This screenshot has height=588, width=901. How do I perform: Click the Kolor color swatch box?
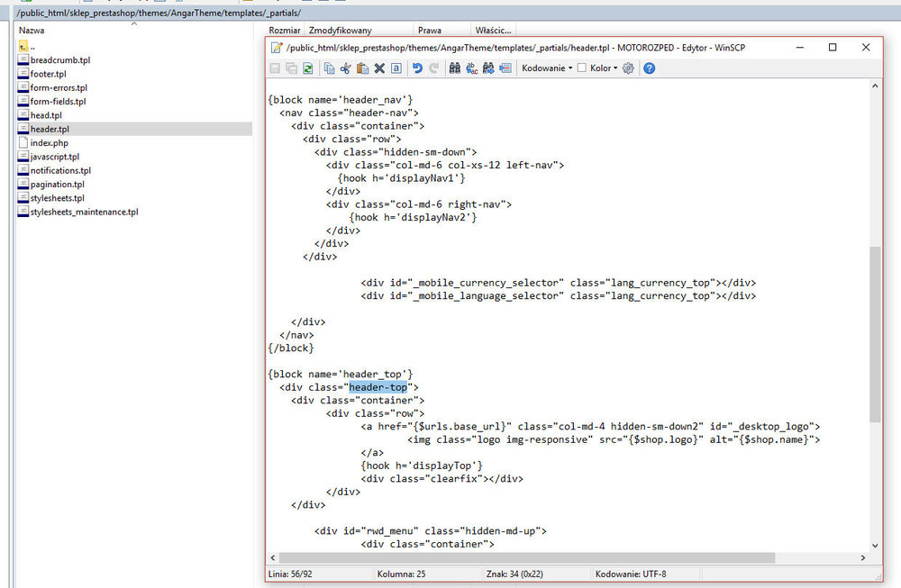pyautogui.click(x=582, y=68)
